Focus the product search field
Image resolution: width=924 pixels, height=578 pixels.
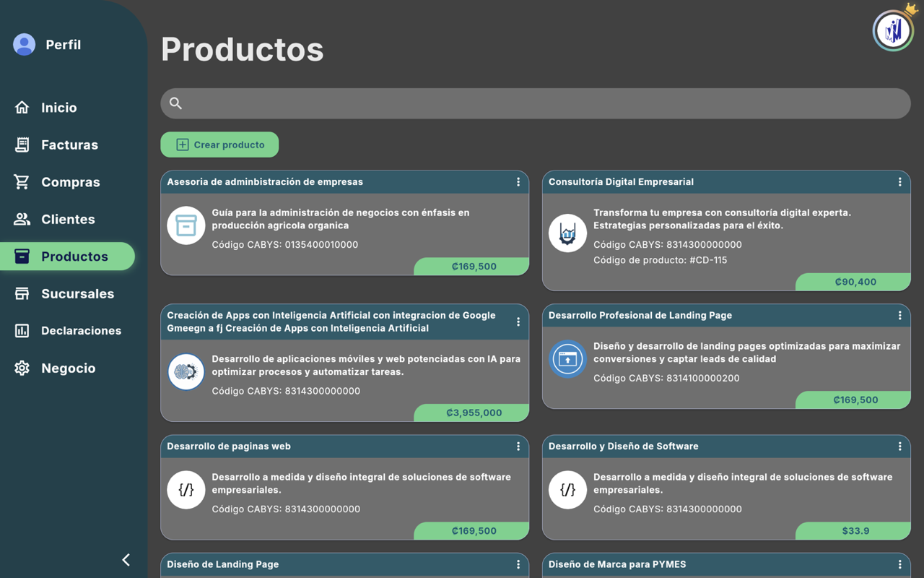coord(536,103)
